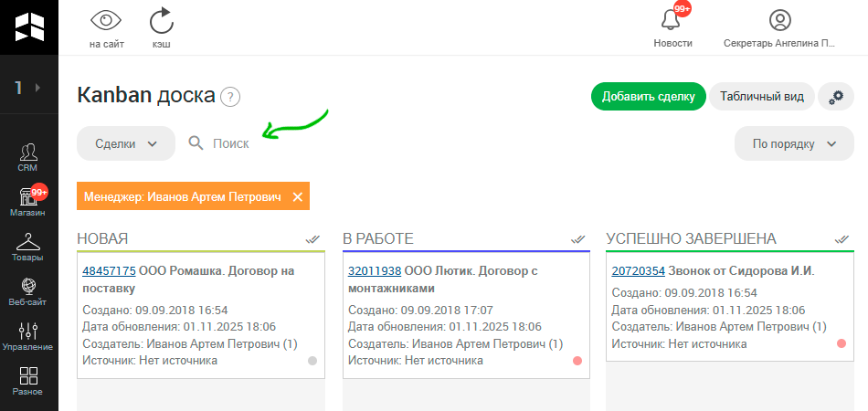Viewport: 868px width, 411px height.
Task: Click the кэш refresh icon
Action: click(161, 21)
